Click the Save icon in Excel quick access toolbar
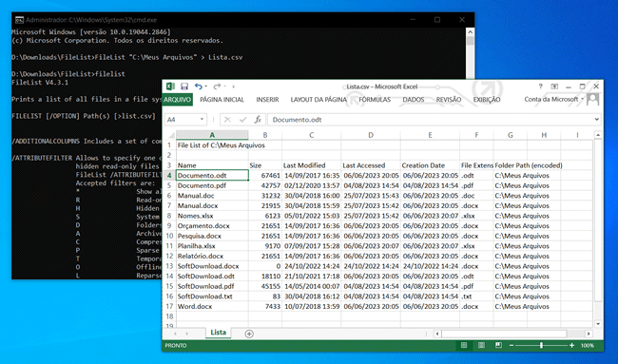618x364 pixels. tap(184, 86)
